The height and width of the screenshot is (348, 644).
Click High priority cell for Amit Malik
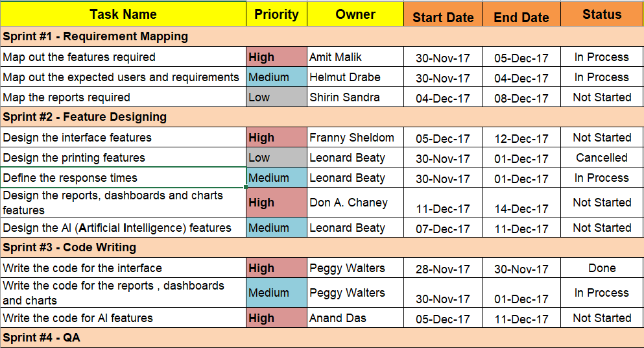[x=276, y=57]
